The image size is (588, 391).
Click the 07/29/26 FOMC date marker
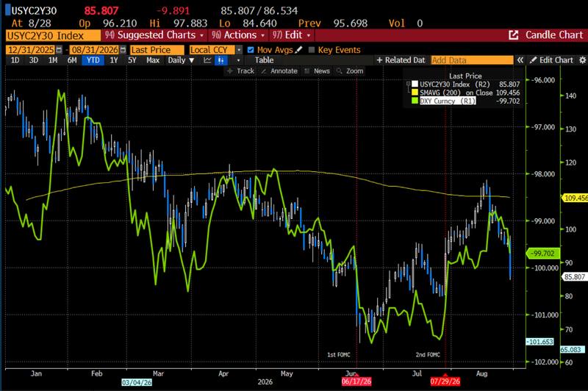click(x=445, y=381)
